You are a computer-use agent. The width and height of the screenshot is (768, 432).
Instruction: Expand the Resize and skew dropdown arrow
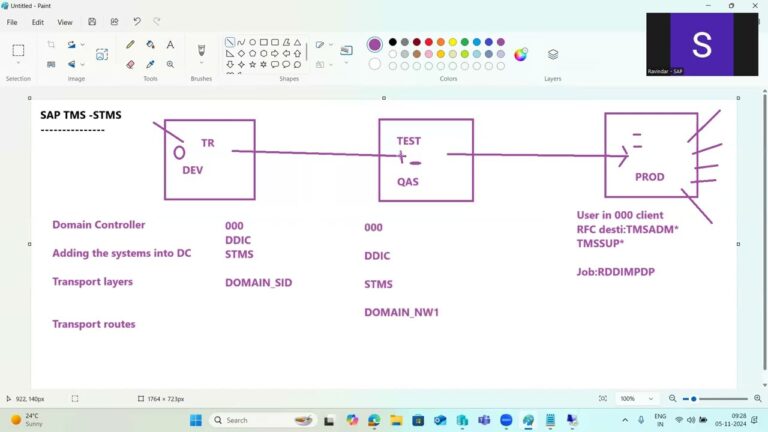[x=82, y=45]
